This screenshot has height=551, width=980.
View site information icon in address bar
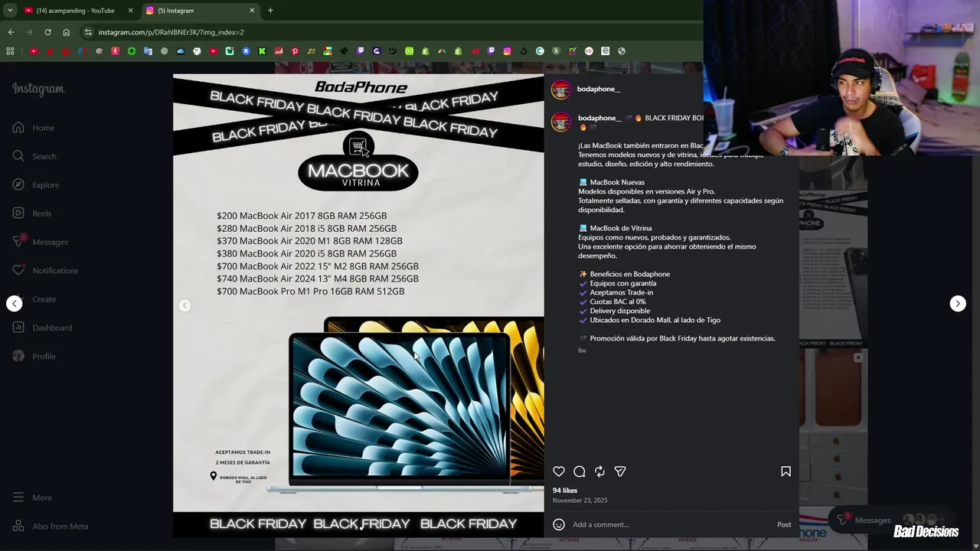88,32
